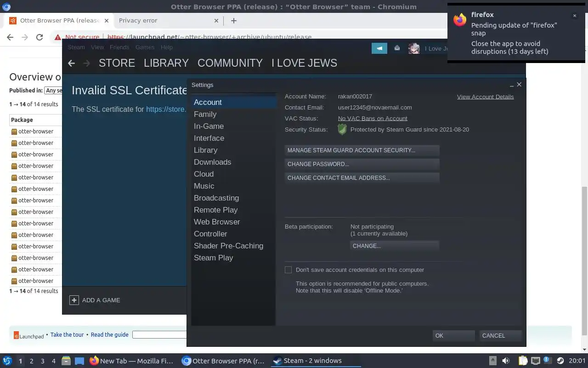The height and width of the screenshot is (368, 588).
Task: Select the Shader Pre-Caching settings category
Action: pyautogui.click(x=234, y=246)
